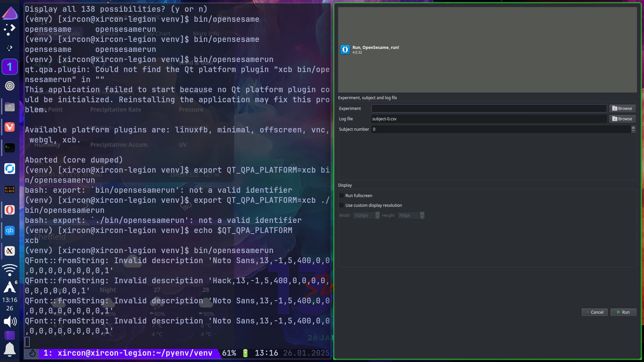Click the flame icon in the terminal status bar
Viewport: 644px width, 362px height.
coord(33,353)
